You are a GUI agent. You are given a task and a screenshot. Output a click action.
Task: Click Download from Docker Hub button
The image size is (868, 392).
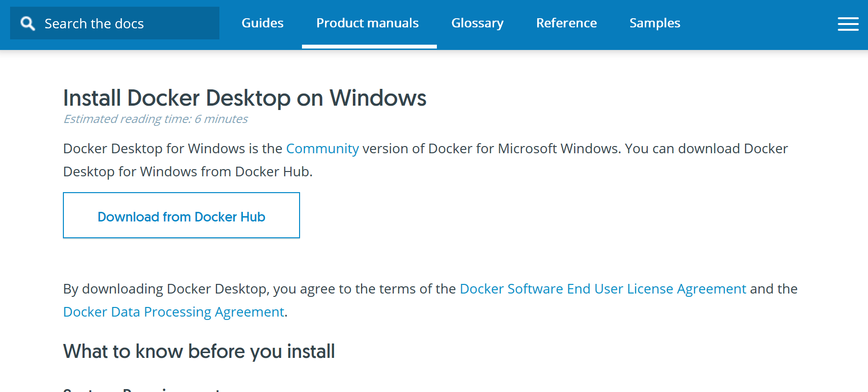coord(181,215)
